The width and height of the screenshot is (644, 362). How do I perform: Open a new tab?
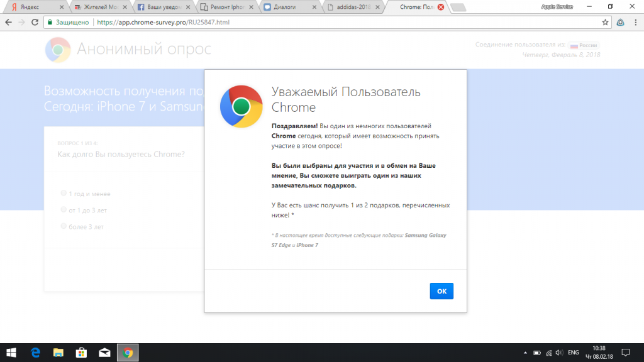click(458, 8)
